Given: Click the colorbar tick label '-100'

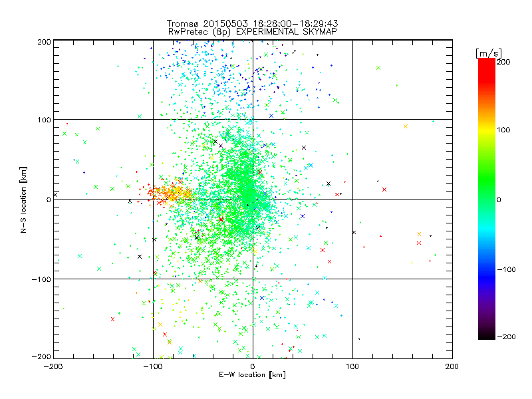Looking at the screenshot, I should coord(506,269).
